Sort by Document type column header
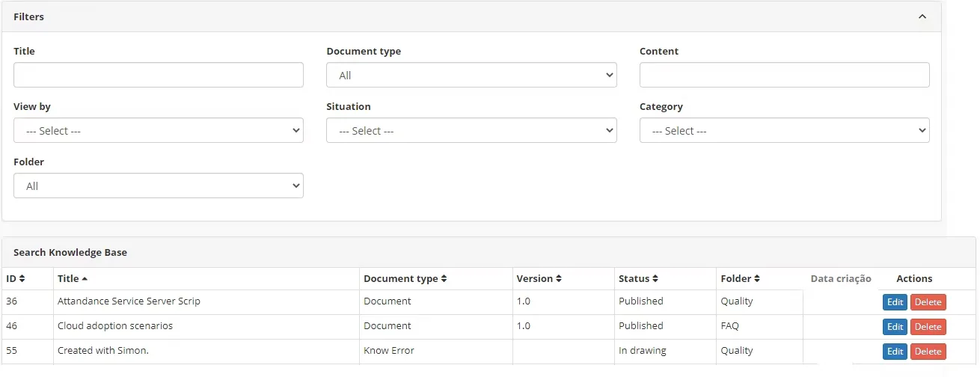 pyautogui.click(x=405, y=278)
